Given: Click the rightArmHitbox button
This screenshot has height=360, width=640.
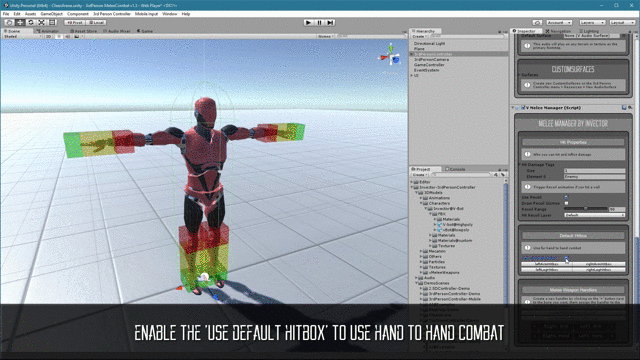Looking at the screenshot, I should pos(599,264).
